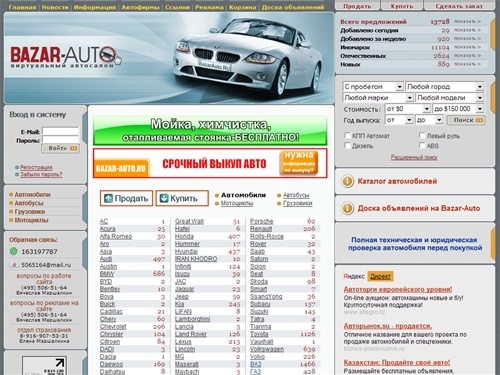The image size is (500, 375).
Task: Enable the Дизель checkbox
Action: coord(347,145)
